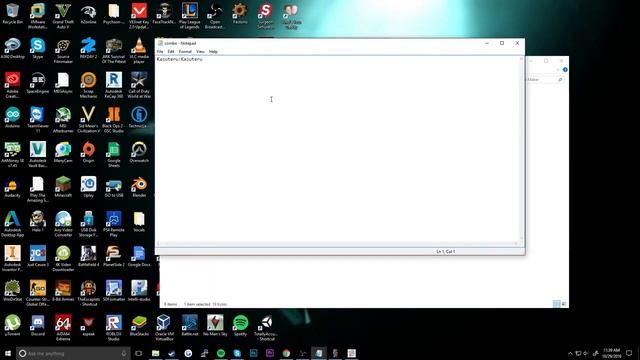Screen dimensions: 640x360
Task: Select the AIDA64 Extreme desktop icon
Action: point(63,328)
